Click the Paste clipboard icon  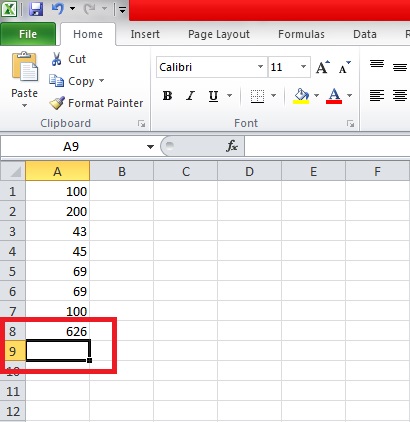[x=25, y=66]
